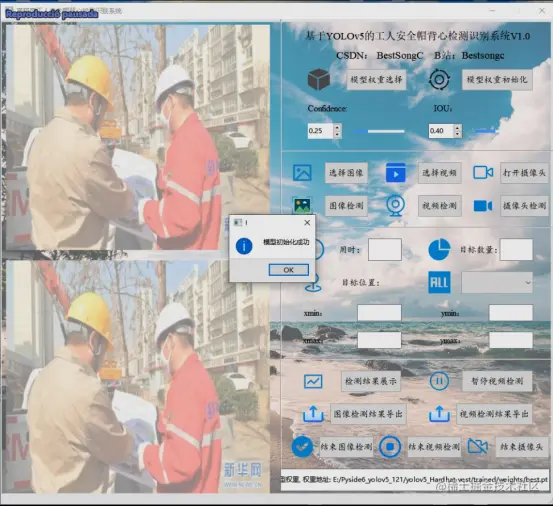Click the 结束图像检测 button
554x507 pixels.
pyautogui.click(x=346, y=447)
